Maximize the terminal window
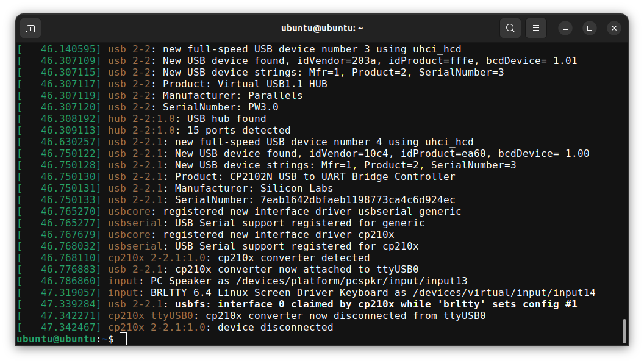The height and width of the screenshot is (363, 644). [x=590, y=28]
